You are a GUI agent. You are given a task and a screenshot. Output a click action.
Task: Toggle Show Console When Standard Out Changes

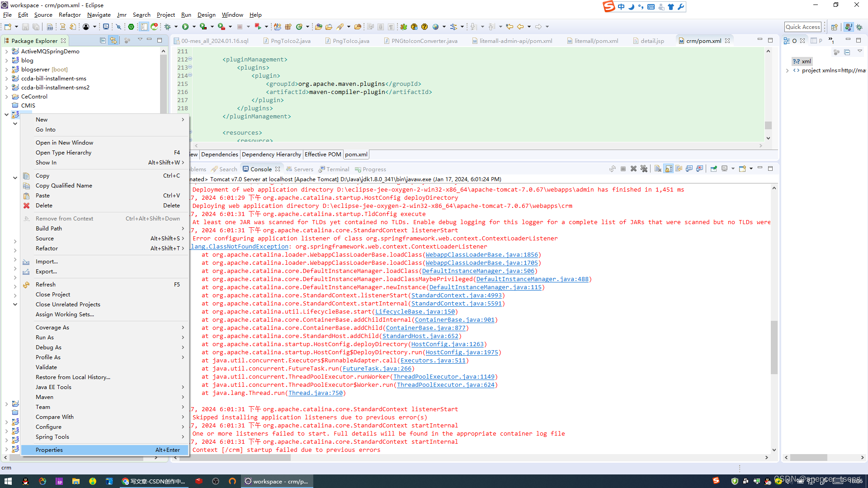pyautogui.click(x=689, y=169)
